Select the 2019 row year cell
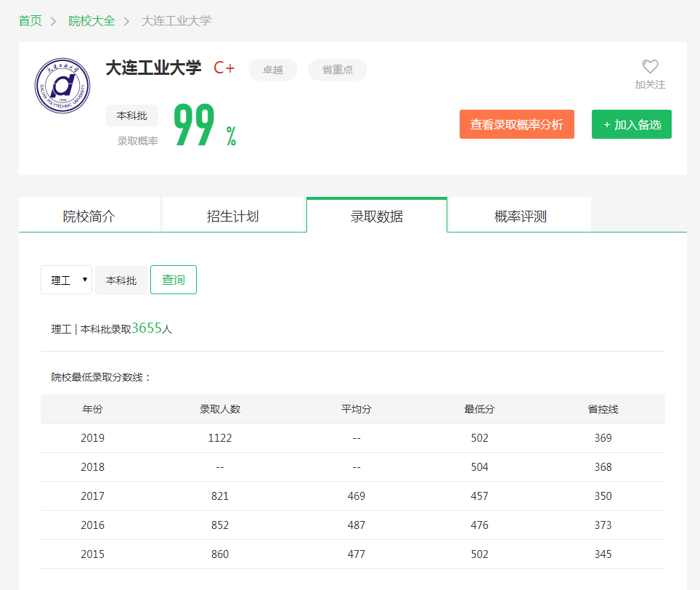The height and width of the screenshot is (590, 700). tap(92, 438)
